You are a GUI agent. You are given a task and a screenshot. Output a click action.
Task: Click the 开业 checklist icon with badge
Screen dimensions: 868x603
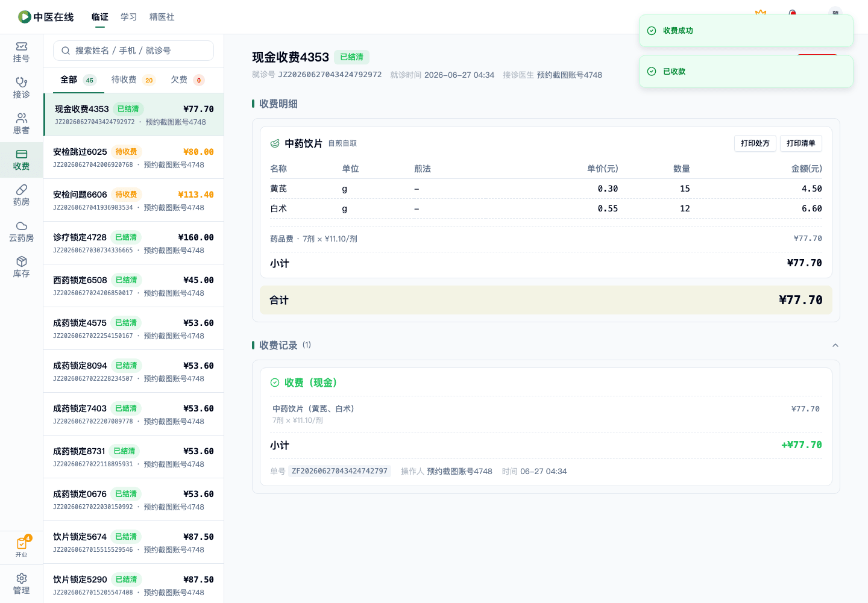(22, 546)
